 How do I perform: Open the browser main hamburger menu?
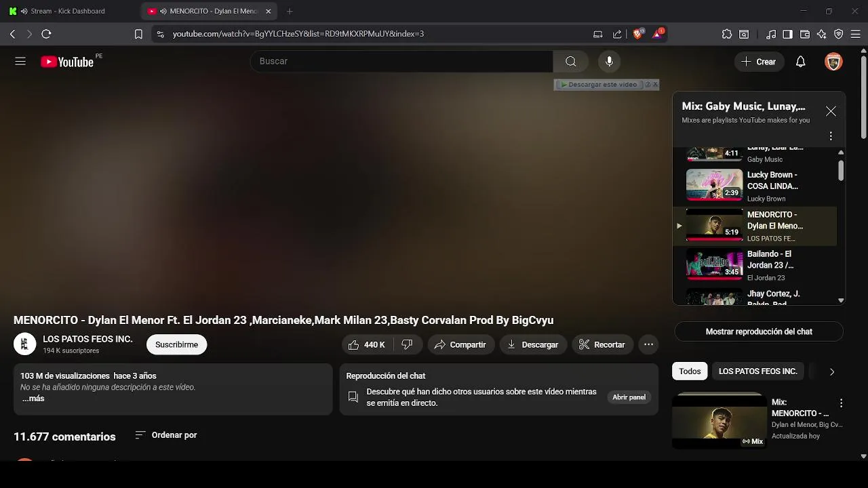click(856, 34)
